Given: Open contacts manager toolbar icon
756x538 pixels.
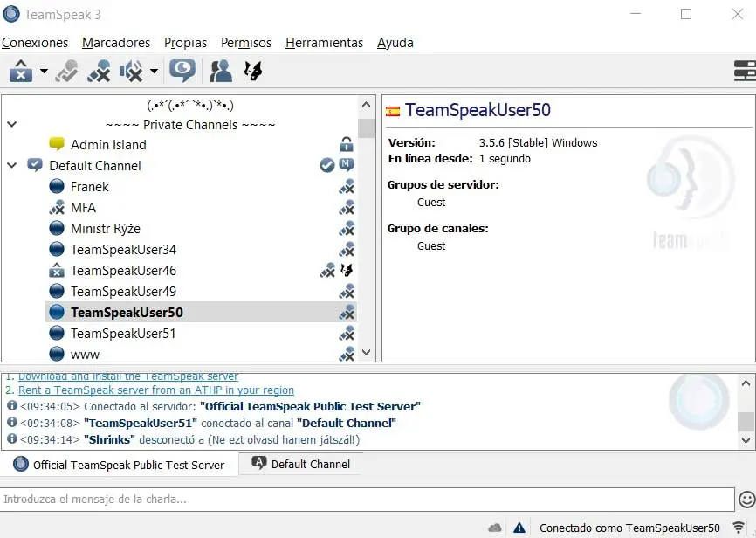Looking at the screenshot, I should tap(221, 71).
